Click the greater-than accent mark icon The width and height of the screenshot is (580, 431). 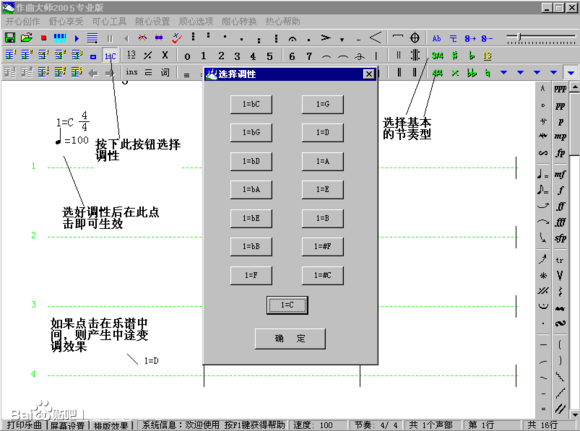[326, 38]
